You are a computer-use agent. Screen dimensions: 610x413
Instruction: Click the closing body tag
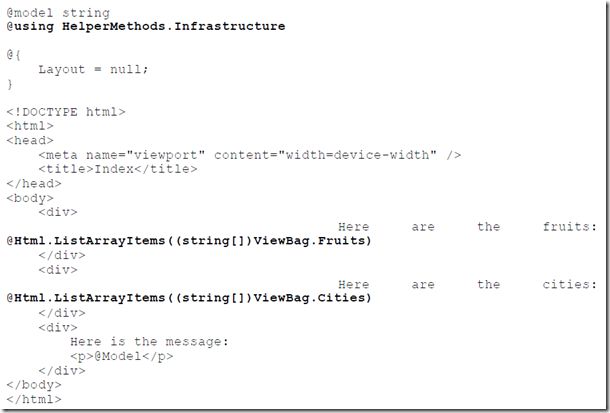click(x=34, y=385)
